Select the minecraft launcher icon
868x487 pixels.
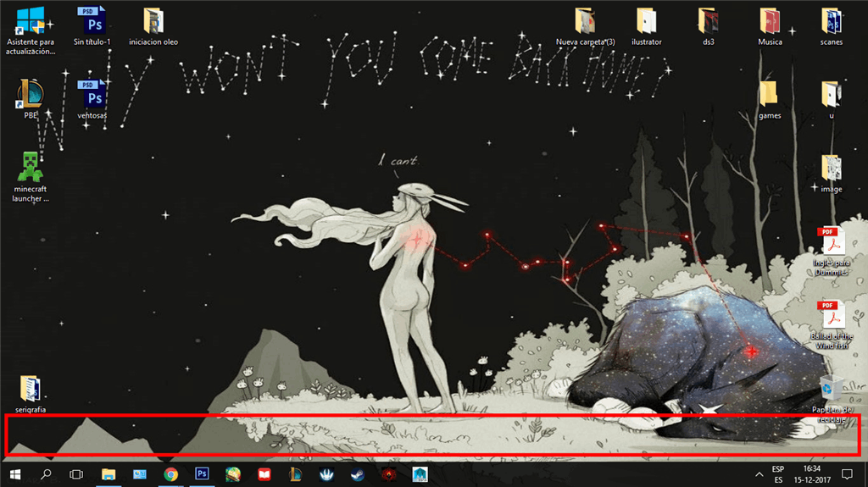31,177
